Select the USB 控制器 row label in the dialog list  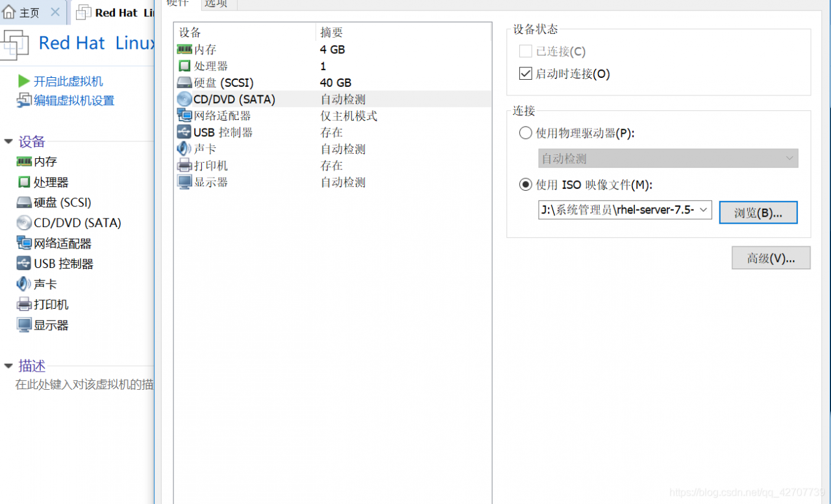point(223,132)
